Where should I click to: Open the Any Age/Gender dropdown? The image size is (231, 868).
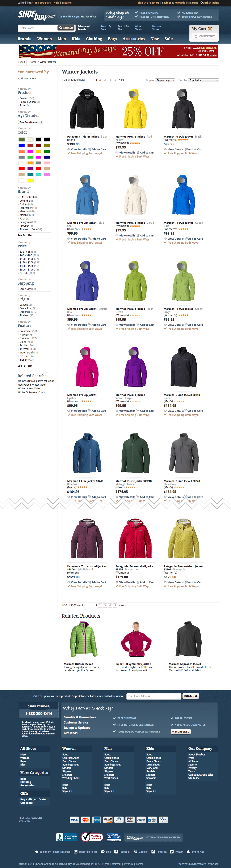pyautogui.click(x=31, y=122)
